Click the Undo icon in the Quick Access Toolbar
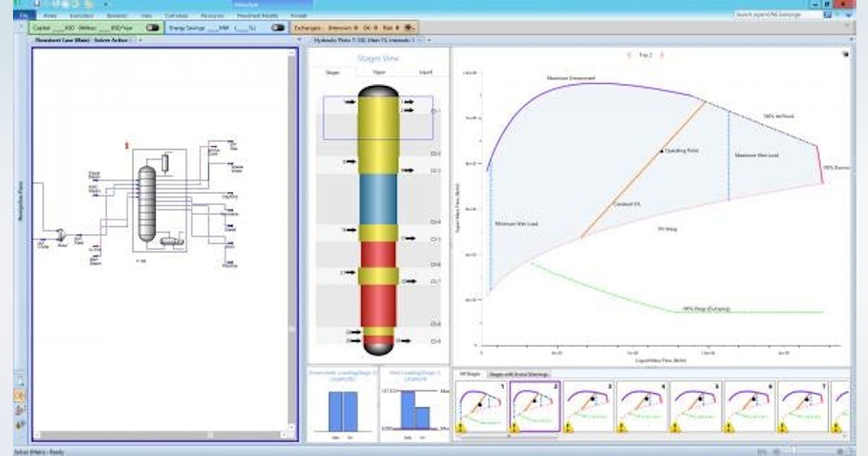Image resolution: width=868 pixels, height=456 pixels. tap(62, 4)
